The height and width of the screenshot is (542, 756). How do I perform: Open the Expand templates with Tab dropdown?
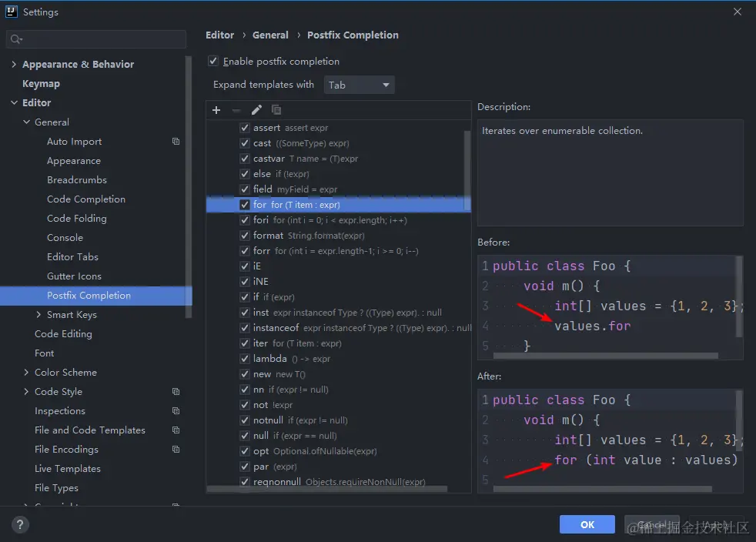click(360, 85)
